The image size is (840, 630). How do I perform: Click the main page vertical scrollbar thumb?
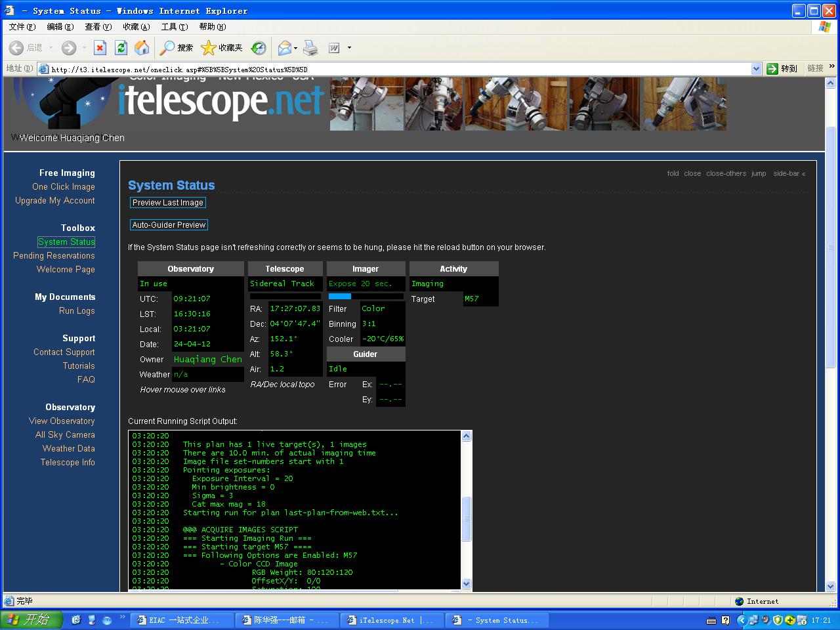pyautogui.click(x=830, y=246)
